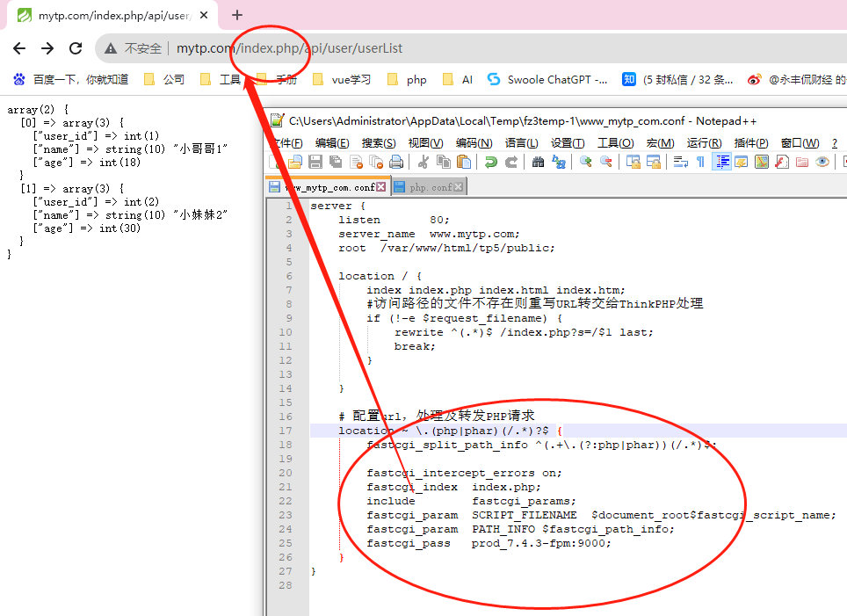Toggle the indent guide button
The image size is (847, 616).
click(721, 162)
